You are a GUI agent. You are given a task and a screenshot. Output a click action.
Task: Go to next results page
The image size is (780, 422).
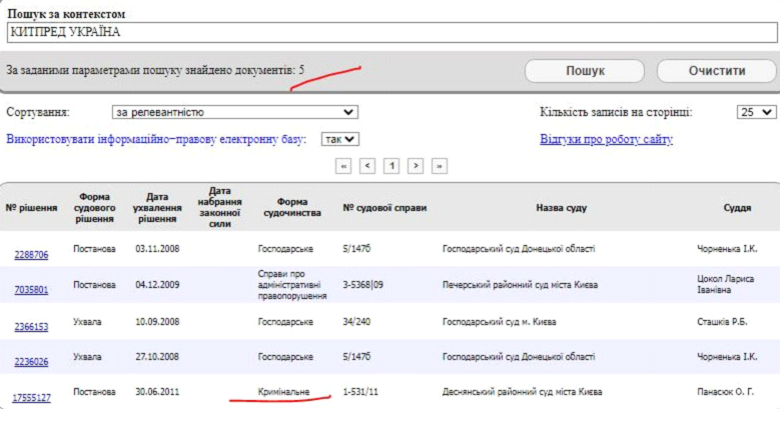416,166
